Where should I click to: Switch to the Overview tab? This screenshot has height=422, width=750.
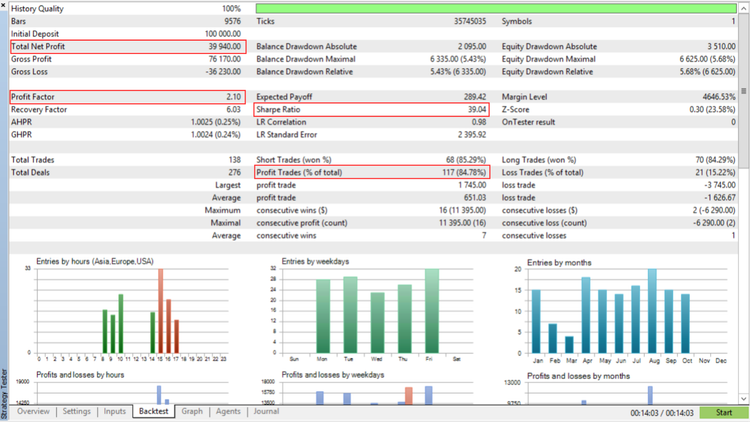pyautogui.click(x=32, y=411)
